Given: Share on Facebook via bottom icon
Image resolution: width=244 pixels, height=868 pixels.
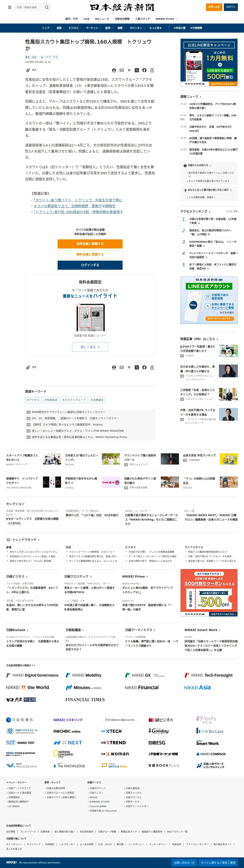Looking at the screenshot, I should (144, 368).
